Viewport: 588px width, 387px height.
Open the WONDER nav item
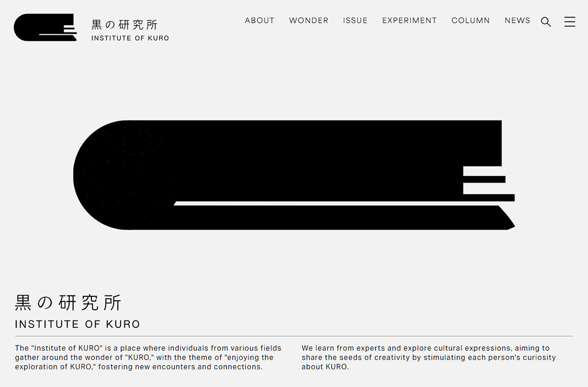(309, 21)
